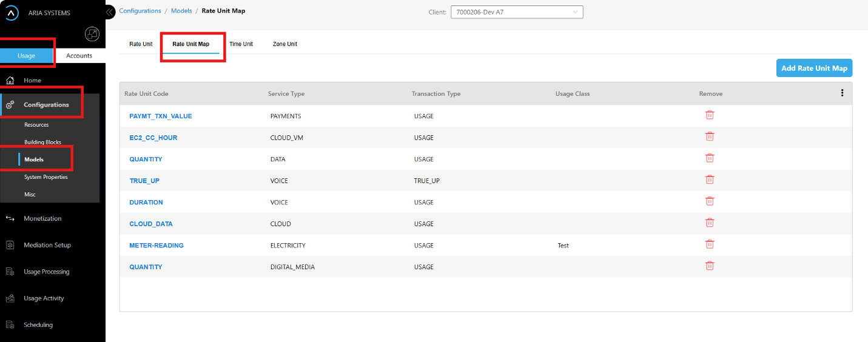Click the pop-out window icon in sidebar
This screenshot has height=342, width=868.
tap(92, 35)
